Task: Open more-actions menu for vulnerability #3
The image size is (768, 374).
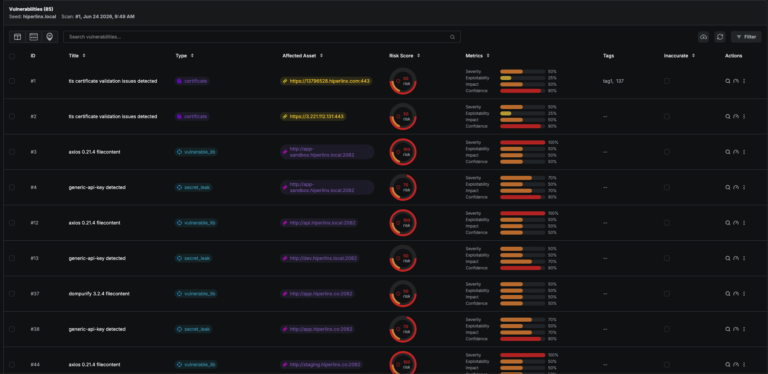Action: click(744, 152)
